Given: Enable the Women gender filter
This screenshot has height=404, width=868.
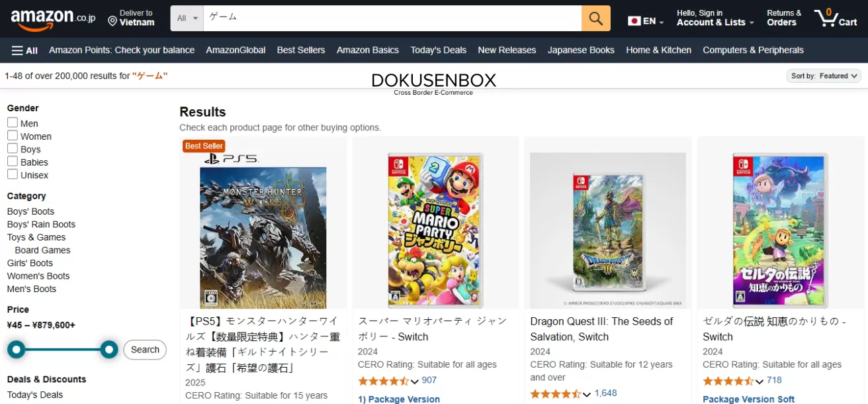Looking at the screenshot, I should [x=13, y=136].
